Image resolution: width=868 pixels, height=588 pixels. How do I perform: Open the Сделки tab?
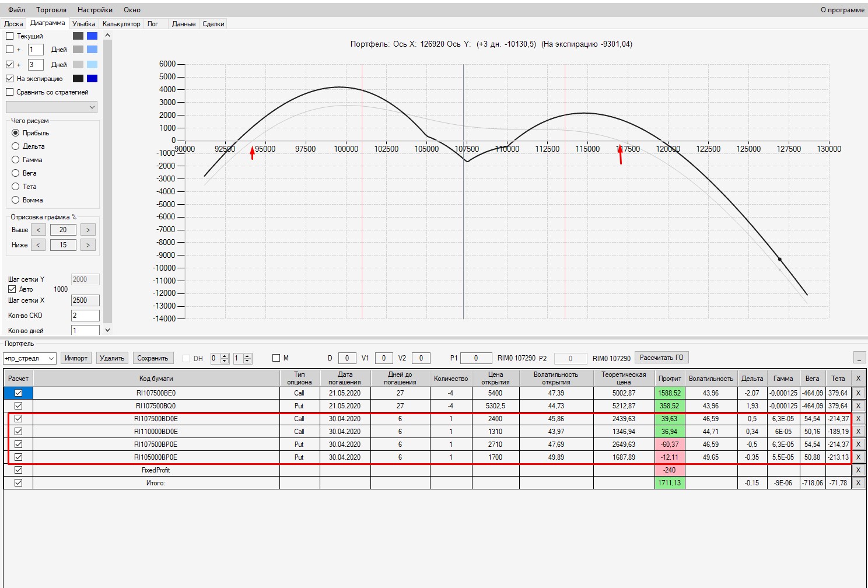click(213, 24)
